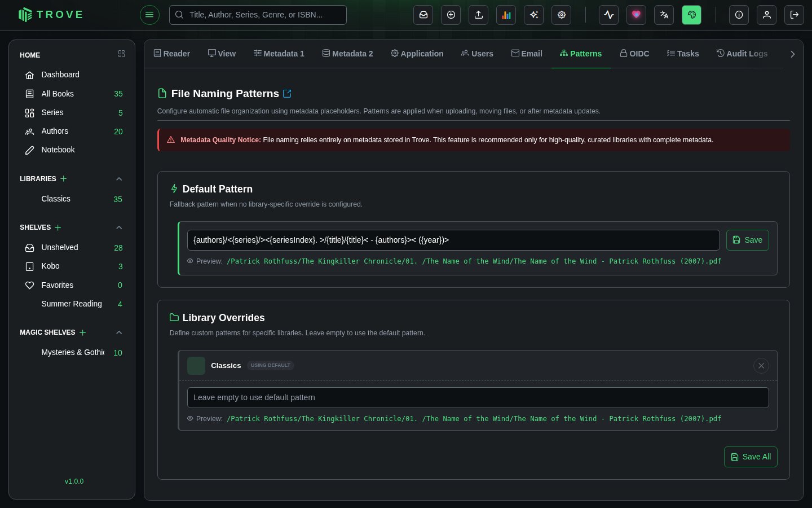Open the Tasks tab
The height and width of the screenshot is (508, 812).
coord(683,54)
